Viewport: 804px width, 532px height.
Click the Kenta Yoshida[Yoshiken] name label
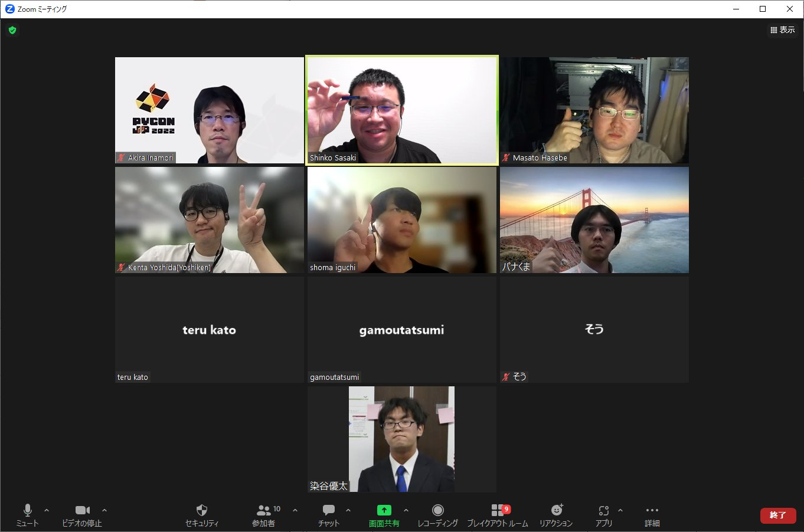point(169,267)
